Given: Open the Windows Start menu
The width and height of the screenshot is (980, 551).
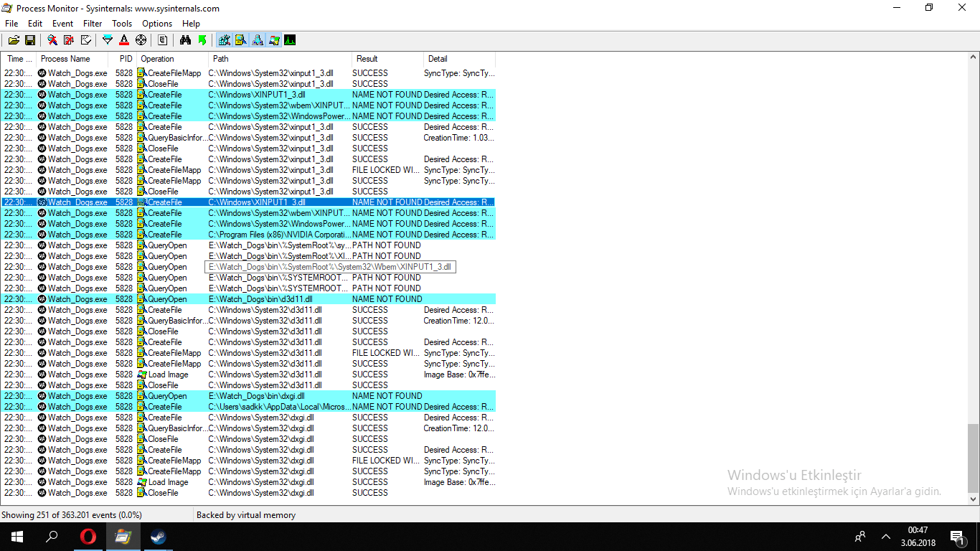Looking at the screenshot, I should coord(17,537).
